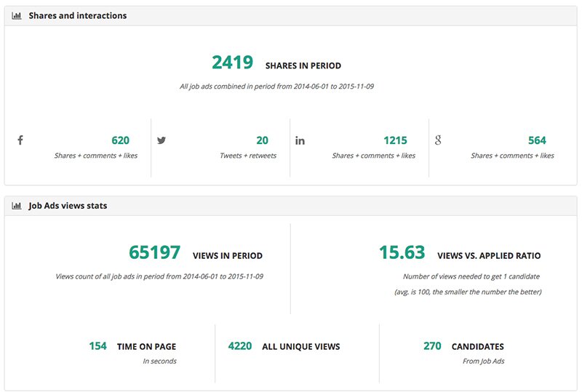The height and width of the screenshot is (392, 582).
Task: Open the 1215 LinkedIn shares count
Action: tap(395, 140)
